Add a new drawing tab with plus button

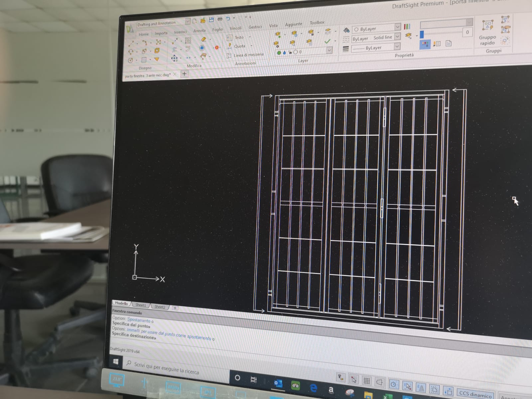(184, 74)
